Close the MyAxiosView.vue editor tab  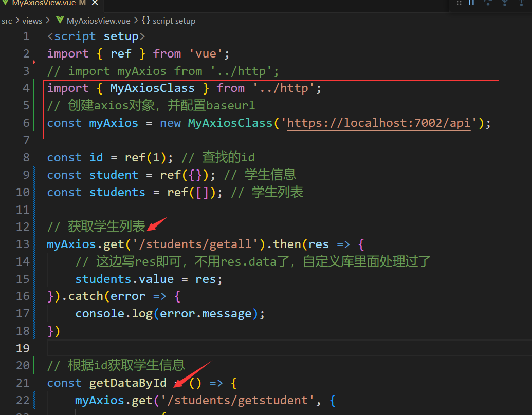point(95,3)
